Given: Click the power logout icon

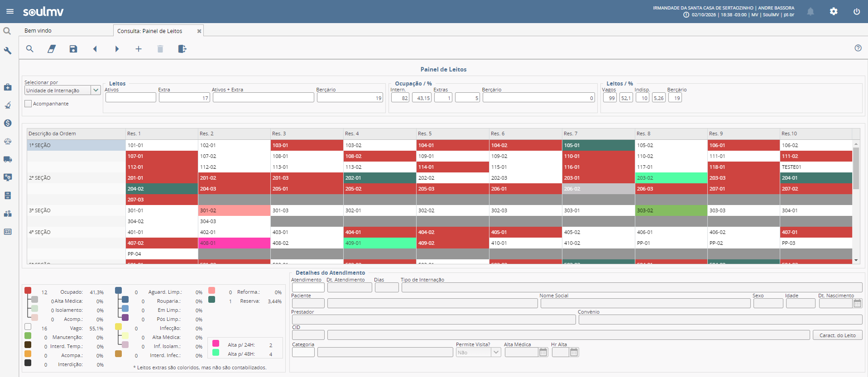Looking at the screenshot, I should 857,12.
